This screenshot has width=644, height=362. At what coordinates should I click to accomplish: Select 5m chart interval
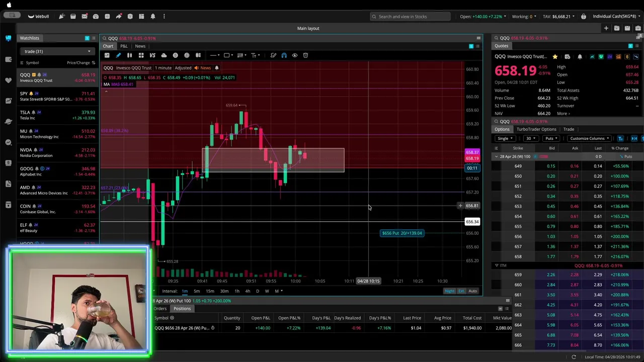[197, 291]
